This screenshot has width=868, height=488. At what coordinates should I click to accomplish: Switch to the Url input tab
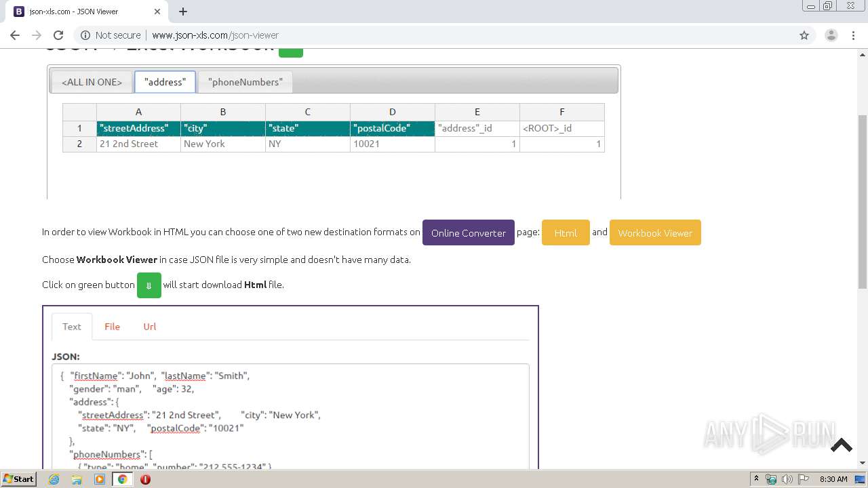pos(150,327)
